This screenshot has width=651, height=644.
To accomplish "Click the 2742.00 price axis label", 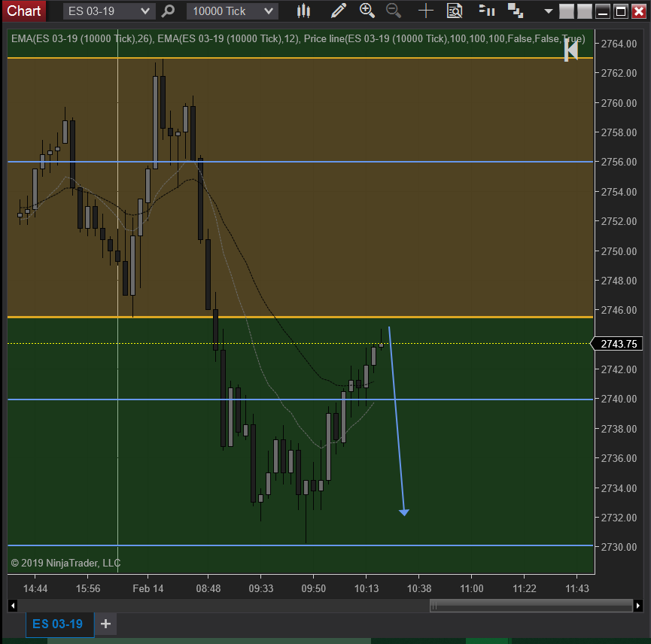I will (619, 369).
